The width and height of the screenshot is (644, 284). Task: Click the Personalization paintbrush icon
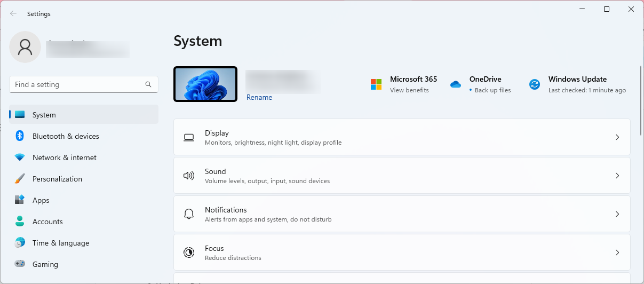pyautogui.click(x=20, y=179)
